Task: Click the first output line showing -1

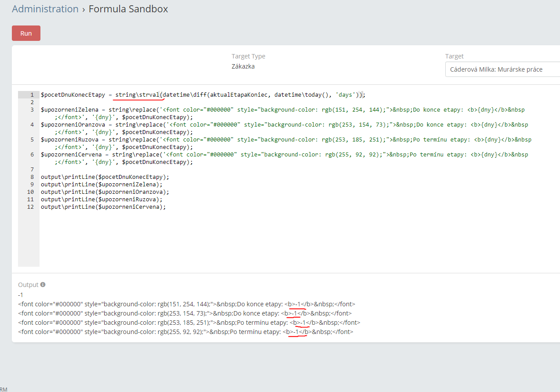Action: tap(21, 294)
